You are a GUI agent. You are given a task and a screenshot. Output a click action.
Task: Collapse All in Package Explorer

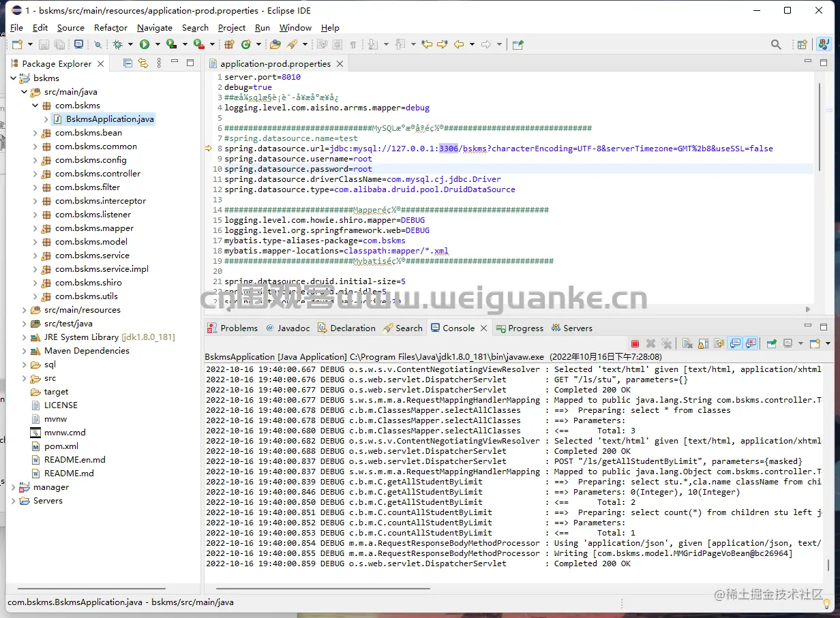click(127, 63)
